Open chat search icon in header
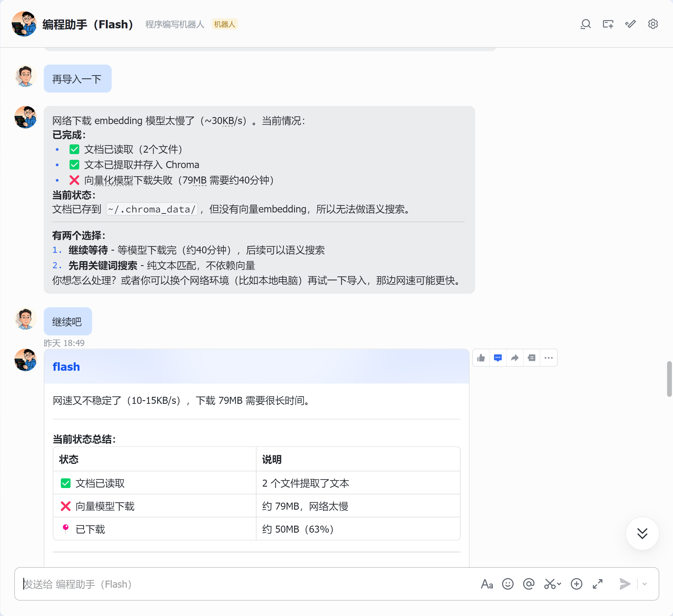Viewport: 673px width, 616px height. (x=585, y=24)
